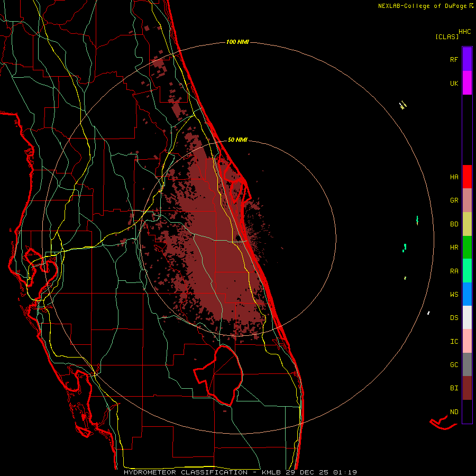Click the mint green RA legend swatch
Screen dimensions: 476x476
[x=467, y=271]
